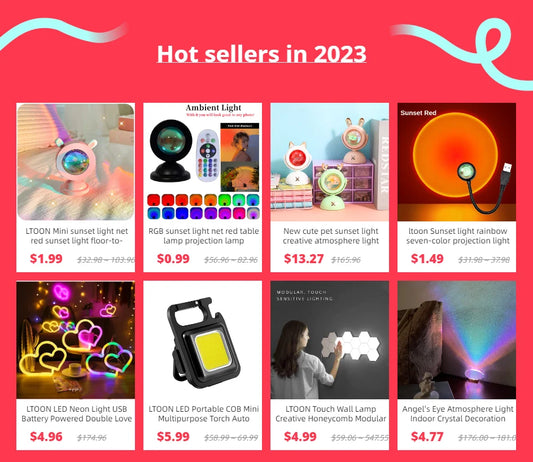Open the LTOON LED Portable COB Mini title
The width and height of the screenshot is (533, 462).
(204, 414)
